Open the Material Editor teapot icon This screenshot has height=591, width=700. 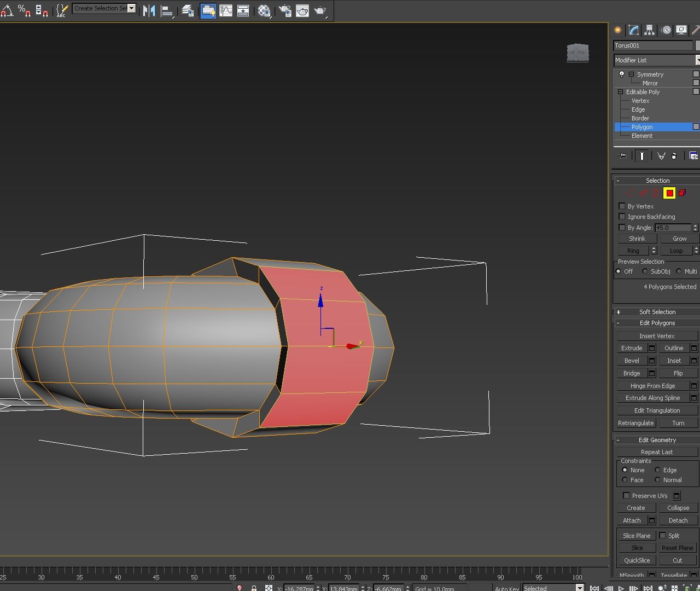click(x=265, y=10)
